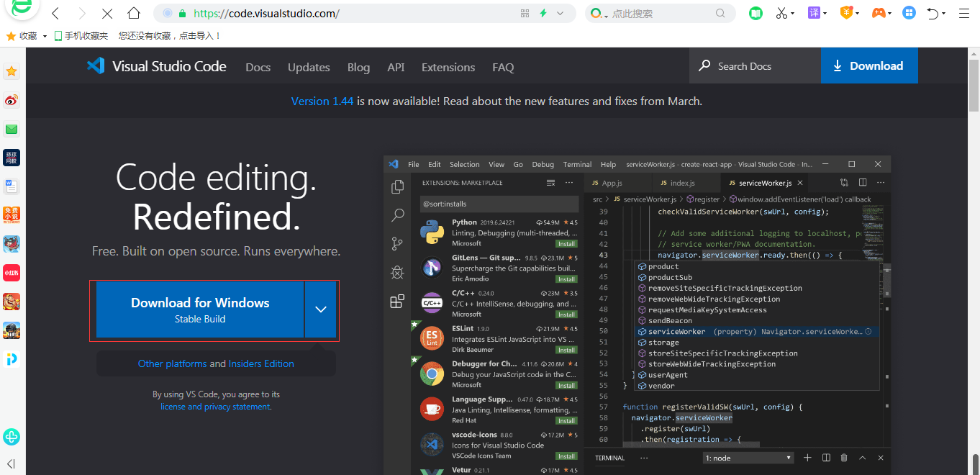Open the 免费小说 icon in sidebar
Screen dimensions: 980x475
pos(12,215)
